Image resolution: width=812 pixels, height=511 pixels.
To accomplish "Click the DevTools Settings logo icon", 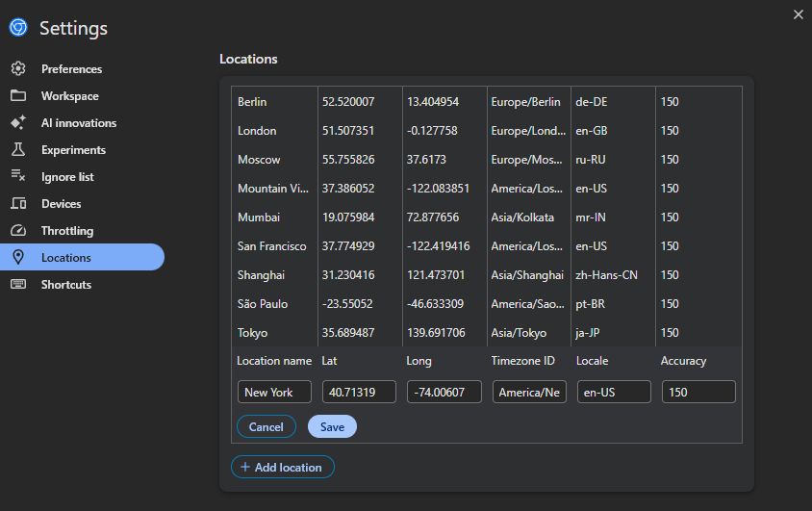I will pos(18,28).
